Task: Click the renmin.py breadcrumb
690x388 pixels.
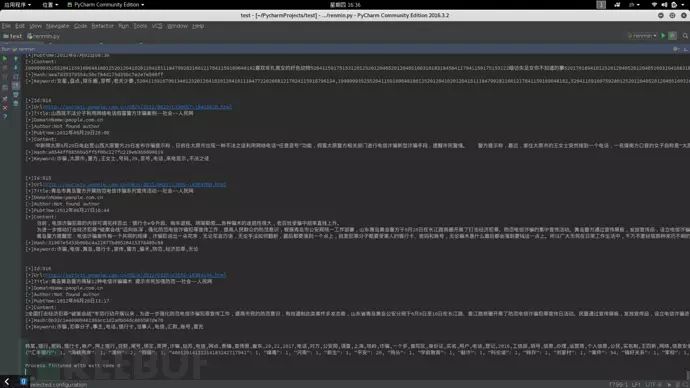Action: coord(43,36)
